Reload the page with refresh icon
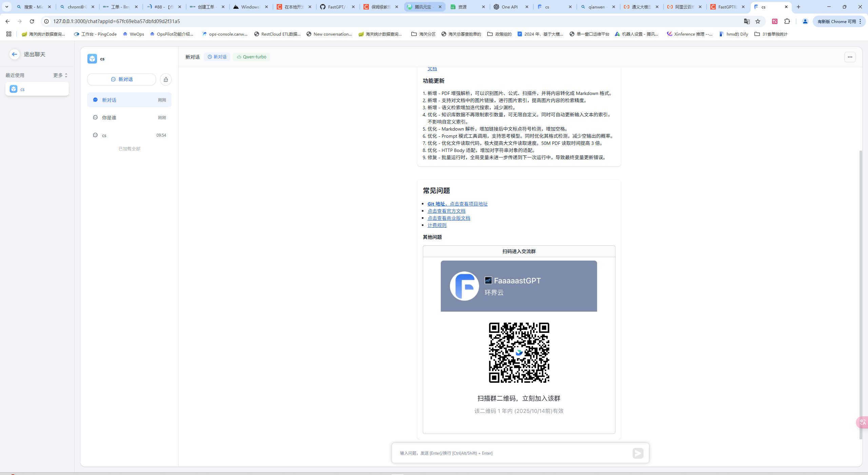 (32, 21)
